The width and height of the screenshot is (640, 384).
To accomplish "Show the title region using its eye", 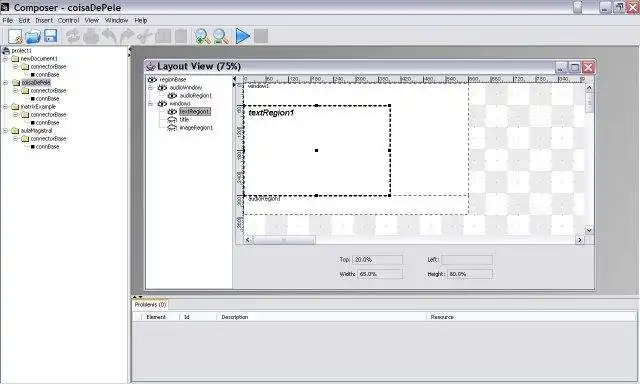I will (x=172, y=120).
